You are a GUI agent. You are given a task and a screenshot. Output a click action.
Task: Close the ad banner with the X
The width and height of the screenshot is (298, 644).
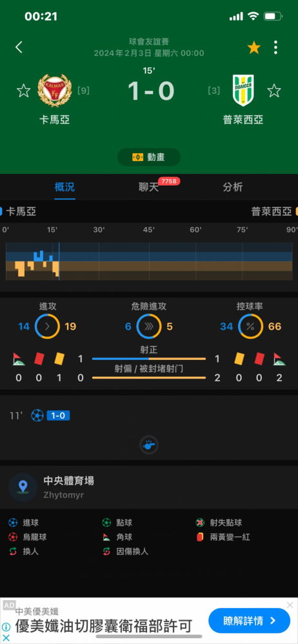(x=290, y=605)
